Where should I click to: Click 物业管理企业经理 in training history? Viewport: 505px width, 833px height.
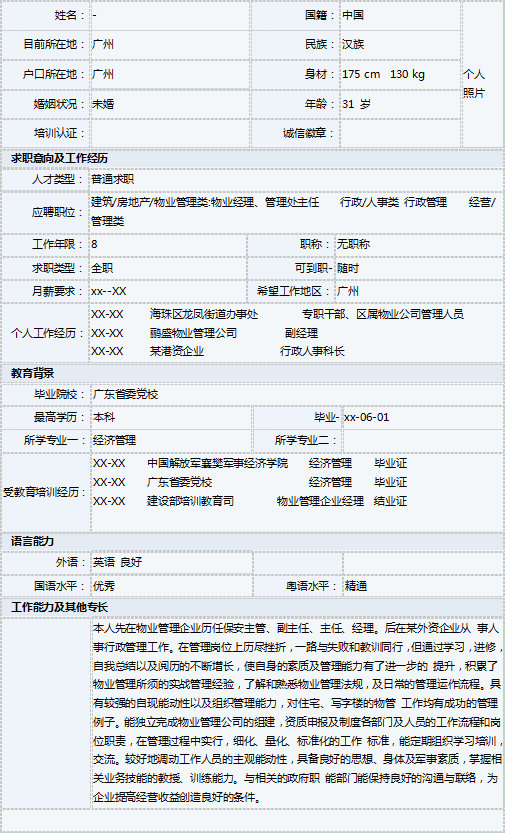320,500
